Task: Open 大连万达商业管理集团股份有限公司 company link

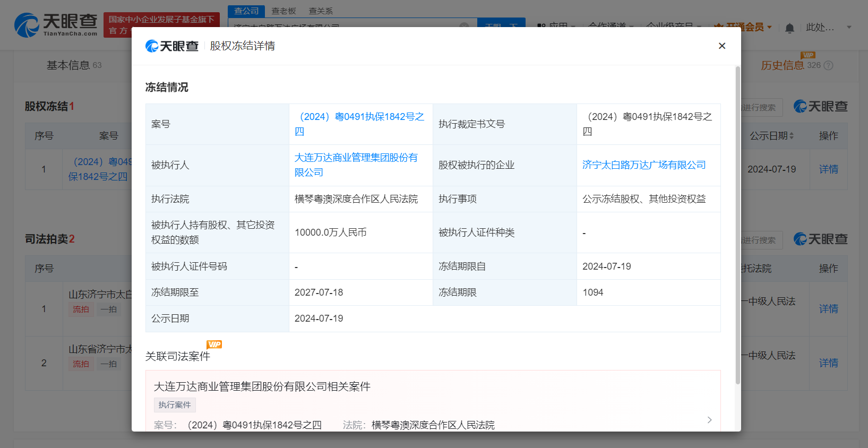Action: coord(356,165)
